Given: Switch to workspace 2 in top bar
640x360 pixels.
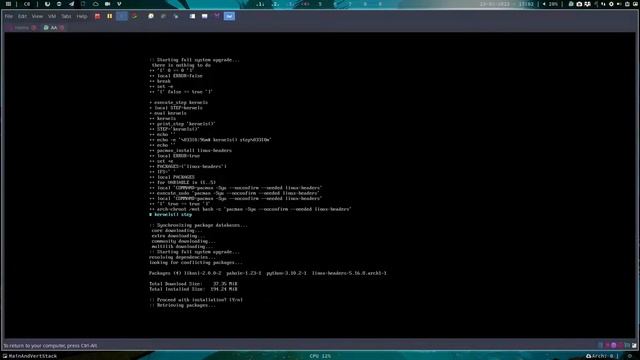Looking at the screenshot, I should 276,4.
